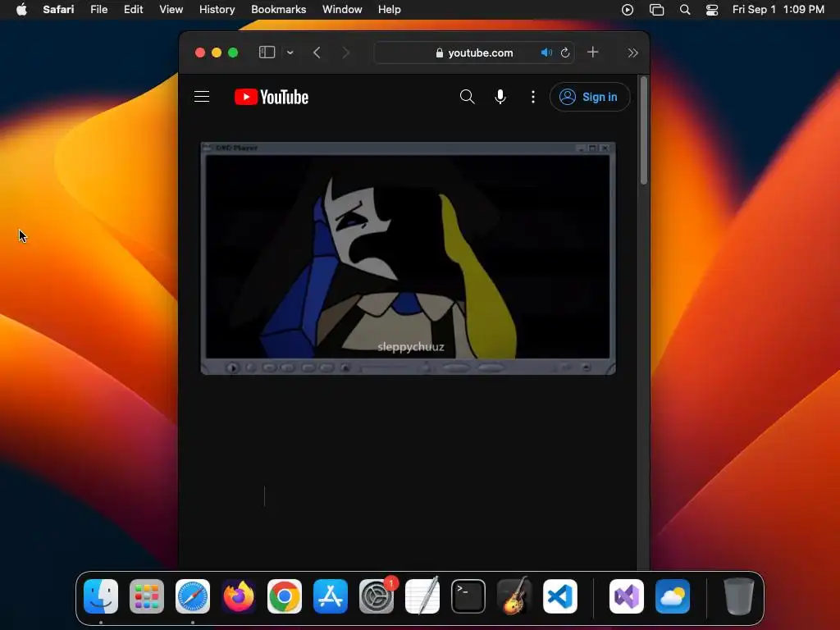This screenshot has width=840, height=630.
Task: Open the File menu
Action: pos(99,9)
